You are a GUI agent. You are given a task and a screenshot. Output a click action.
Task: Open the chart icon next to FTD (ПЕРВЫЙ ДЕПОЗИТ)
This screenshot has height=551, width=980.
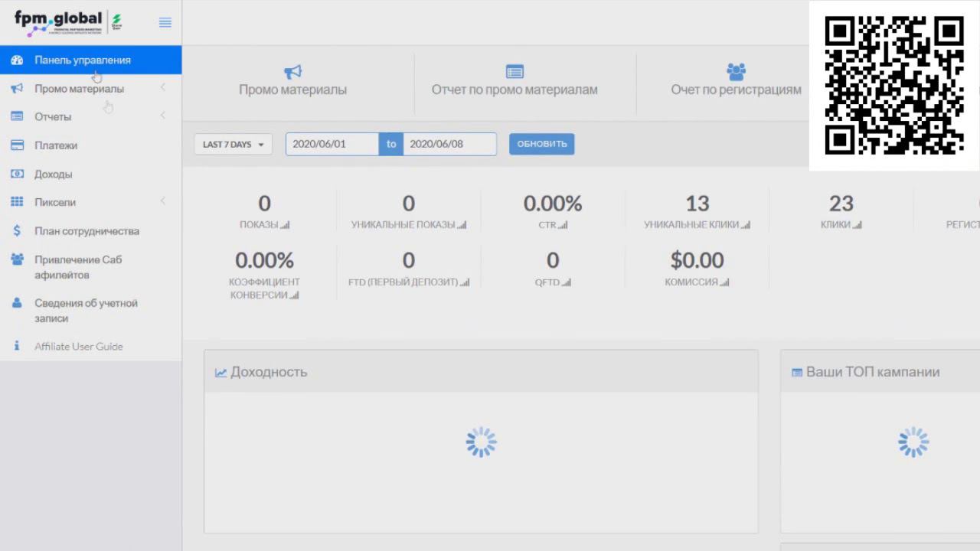click(x=465, y=282)
